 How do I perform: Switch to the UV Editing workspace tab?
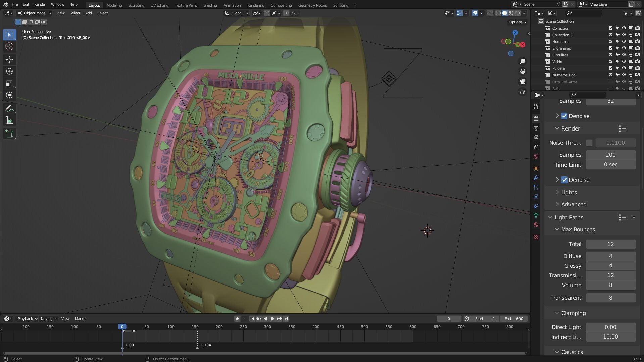159,5
